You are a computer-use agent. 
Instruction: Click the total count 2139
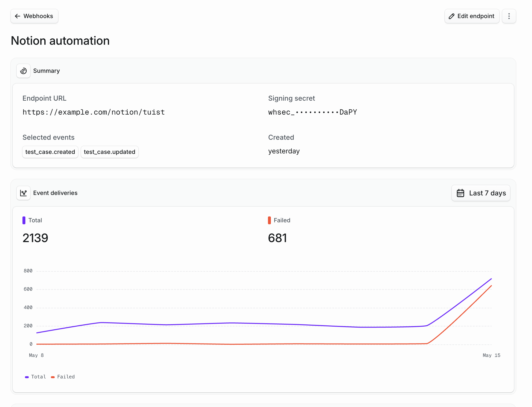point(35,238)
